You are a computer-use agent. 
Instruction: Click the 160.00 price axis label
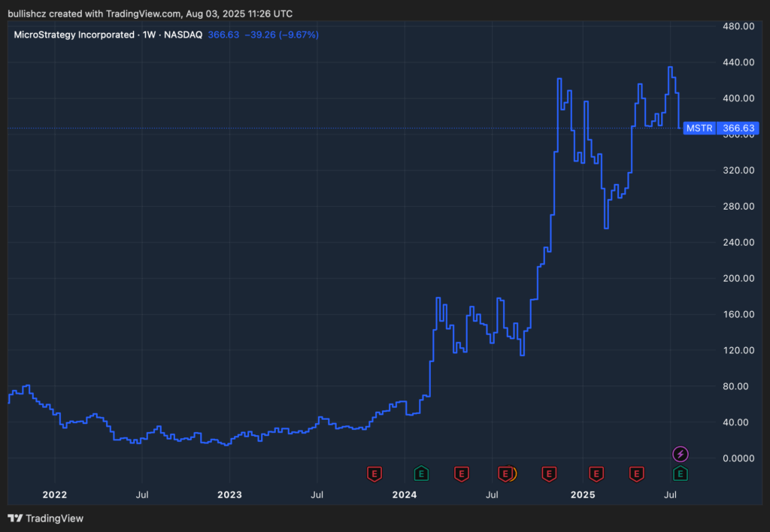738,314
